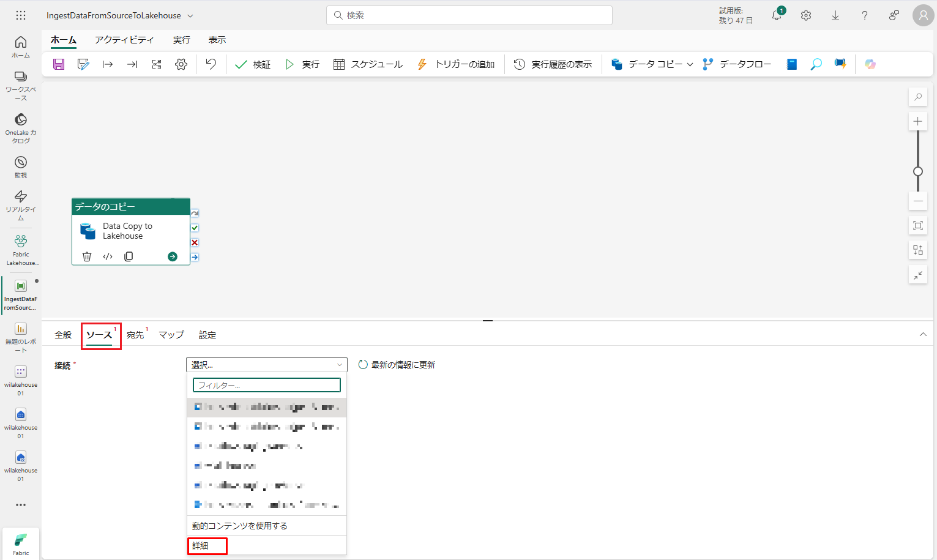Open the help question mark
This screenshot has height=560, width=937.
click(865, 15)
